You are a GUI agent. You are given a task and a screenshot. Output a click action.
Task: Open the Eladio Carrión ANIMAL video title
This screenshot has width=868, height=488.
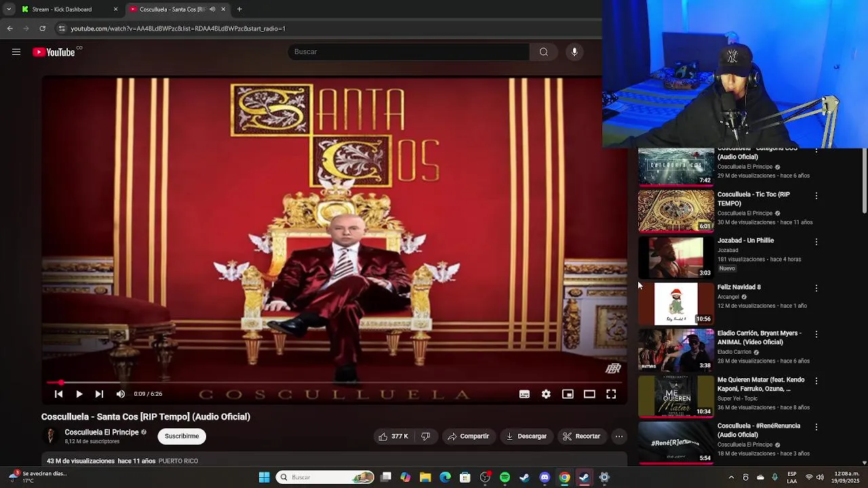pyautogui.click(x=759, y=338)
